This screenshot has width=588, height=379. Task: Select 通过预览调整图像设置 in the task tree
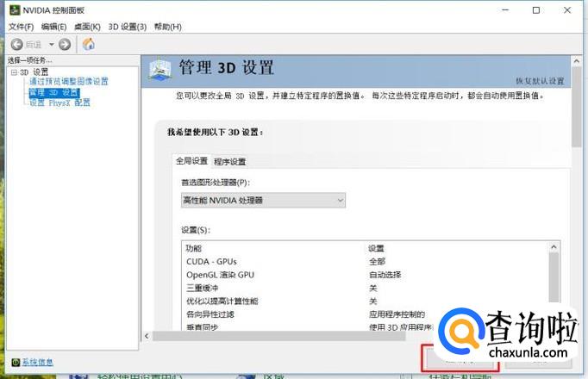68,82
